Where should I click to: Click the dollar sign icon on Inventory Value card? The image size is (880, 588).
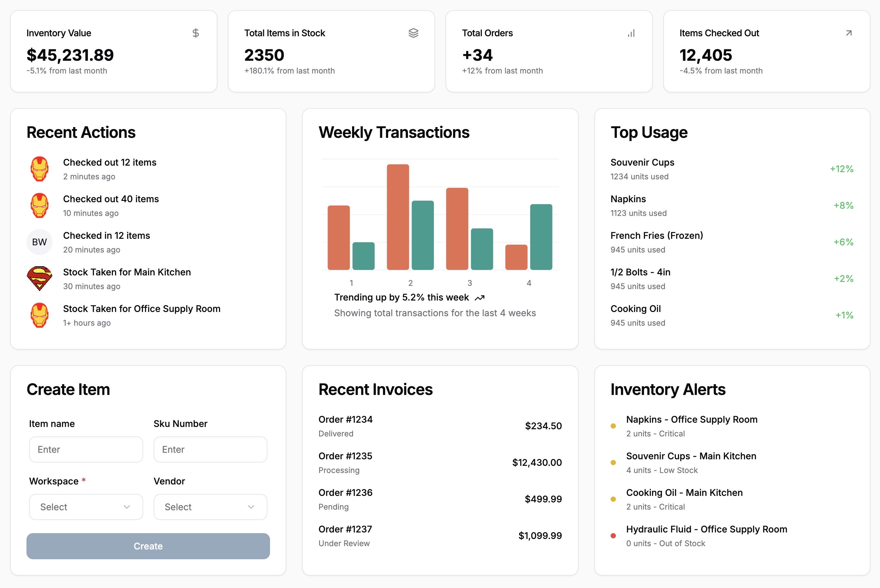[196, 33]
